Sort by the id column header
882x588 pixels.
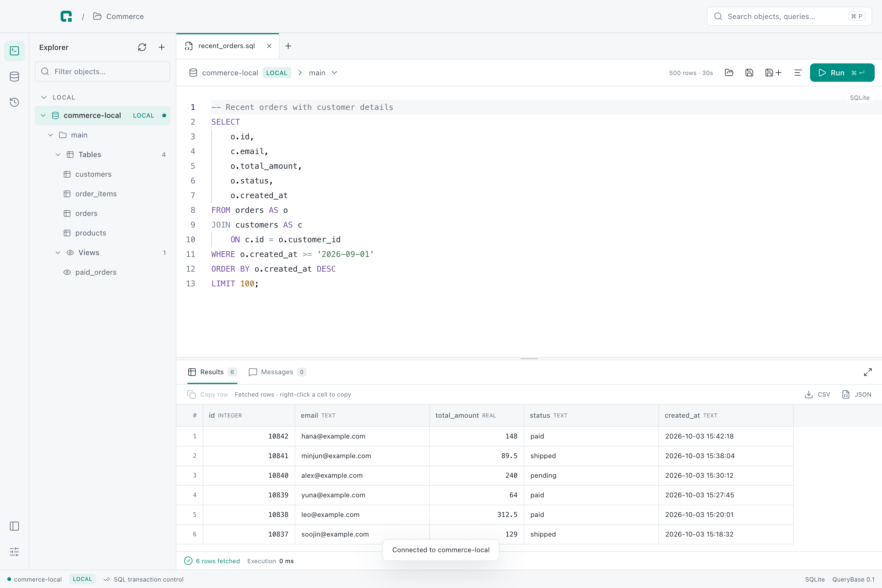click(249, 416)
